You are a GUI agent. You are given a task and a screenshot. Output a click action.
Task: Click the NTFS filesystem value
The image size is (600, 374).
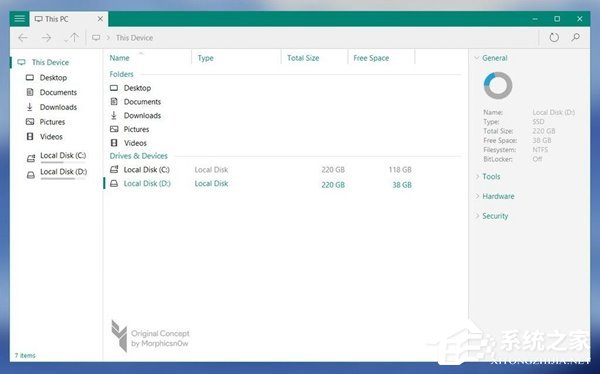[540, 150]
